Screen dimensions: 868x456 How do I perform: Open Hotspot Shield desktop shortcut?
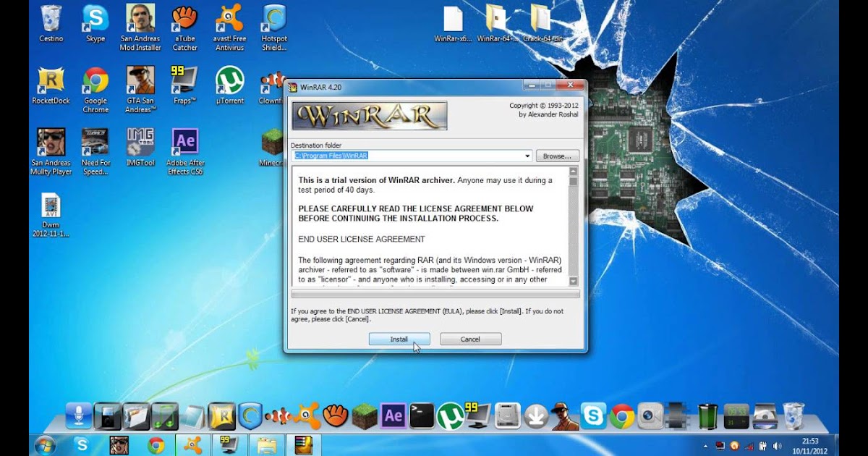tap(274, 28)
